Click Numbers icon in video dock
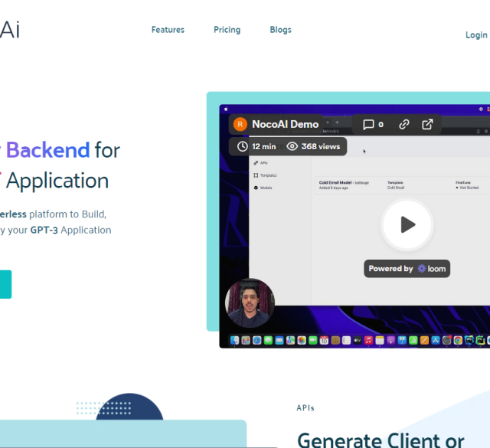 tap(413, 341)
